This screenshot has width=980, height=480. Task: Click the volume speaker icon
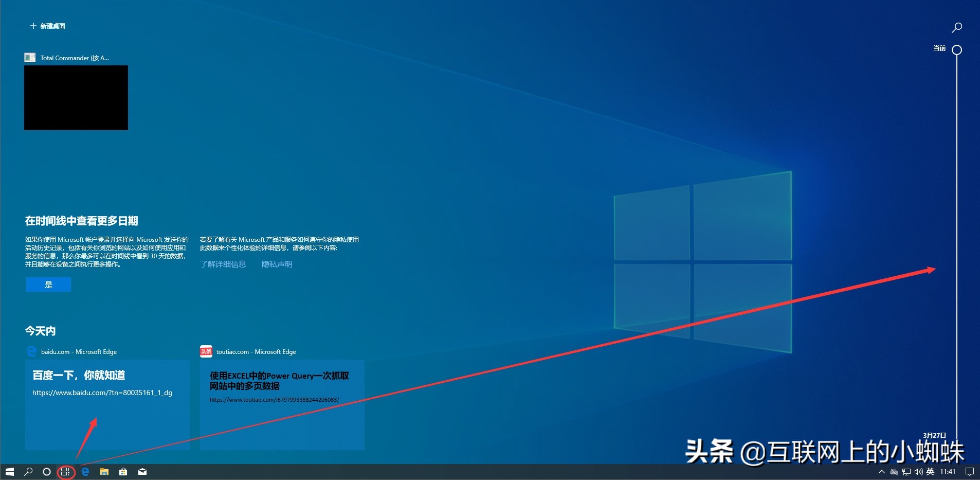tap(919, 472)
